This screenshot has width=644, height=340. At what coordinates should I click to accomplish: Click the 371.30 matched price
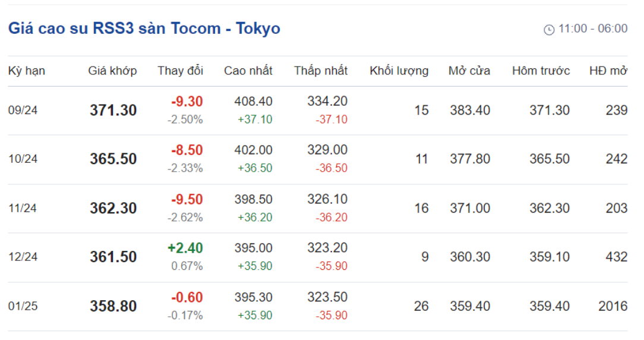pos(113,110)
